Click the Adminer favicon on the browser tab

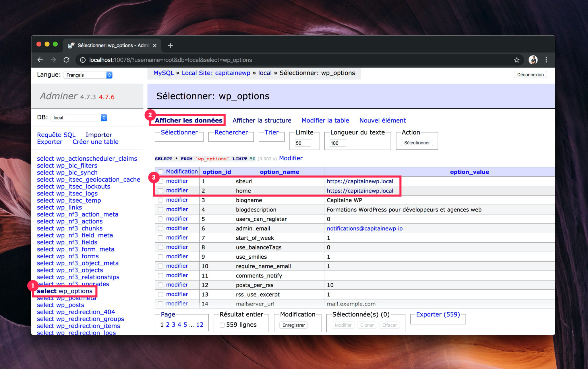point(71,45)
